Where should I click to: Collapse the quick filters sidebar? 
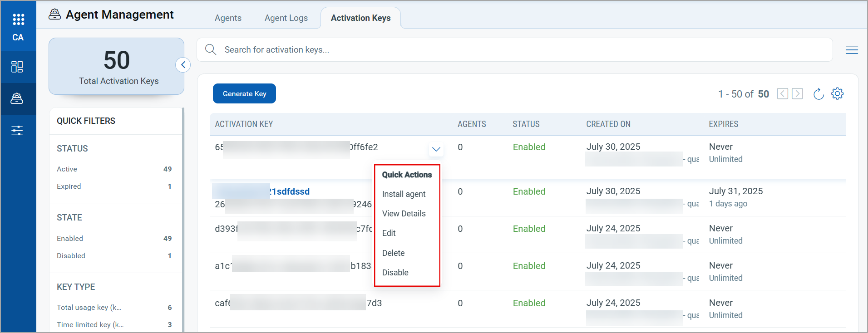[x=183, y=65]
